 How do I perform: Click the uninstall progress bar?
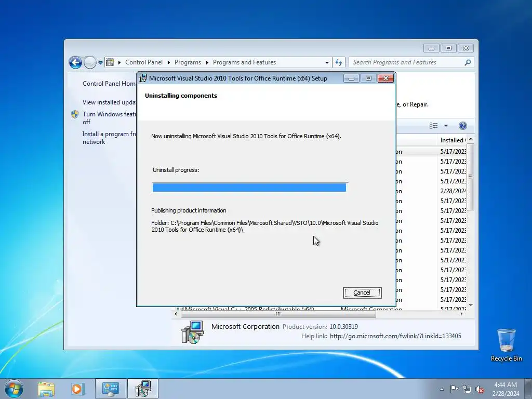click(x=249, y=187)
